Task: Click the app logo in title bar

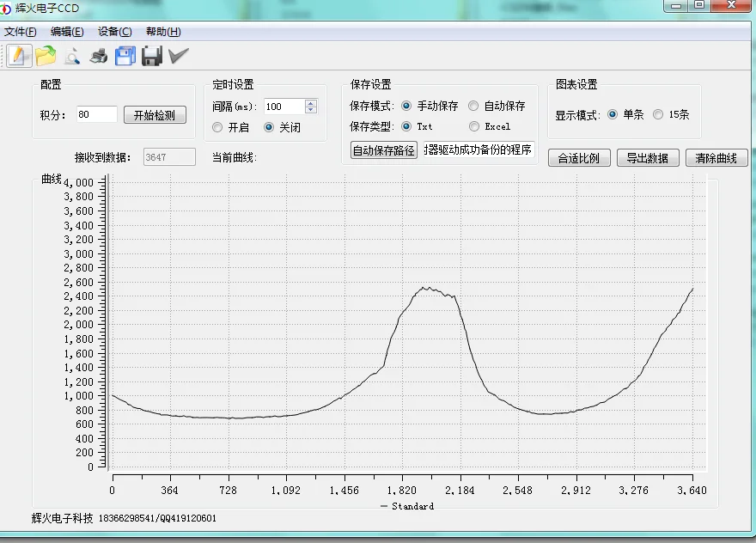Action: point(5,9)
